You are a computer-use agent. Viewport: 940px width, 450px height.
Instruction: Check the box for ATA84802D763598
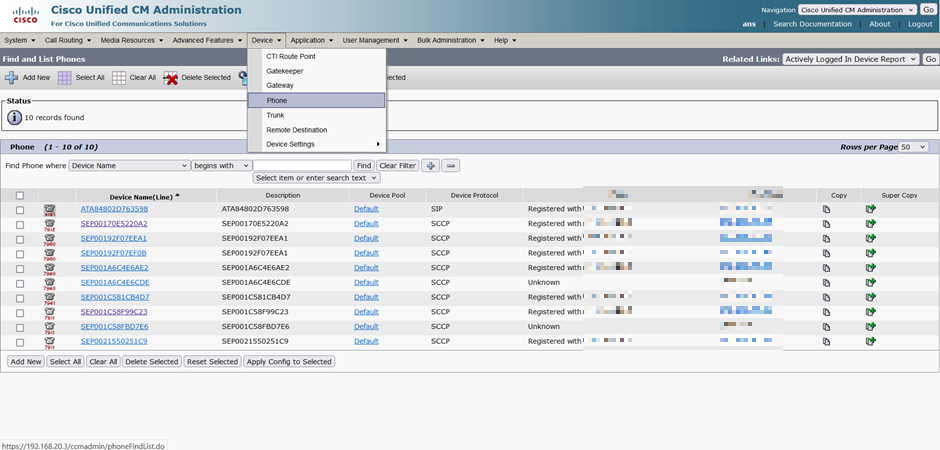20,210
